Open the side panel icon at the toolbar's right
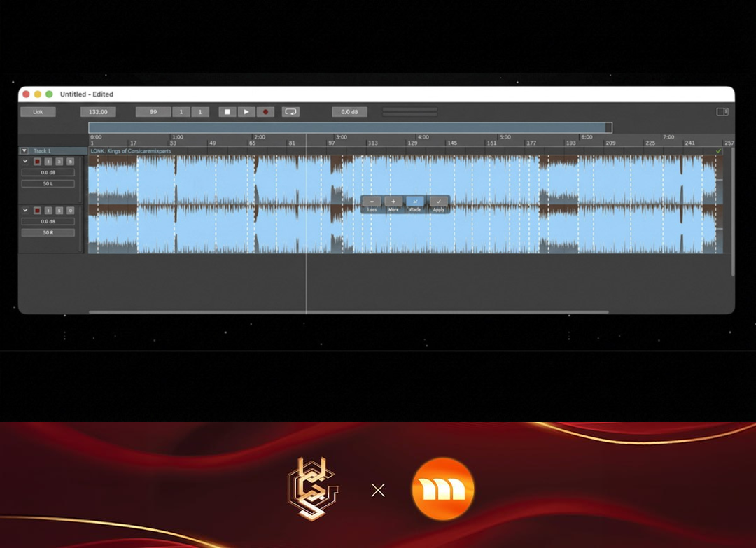The width and height of the screenshot is (756, 548). pos(722,112)
